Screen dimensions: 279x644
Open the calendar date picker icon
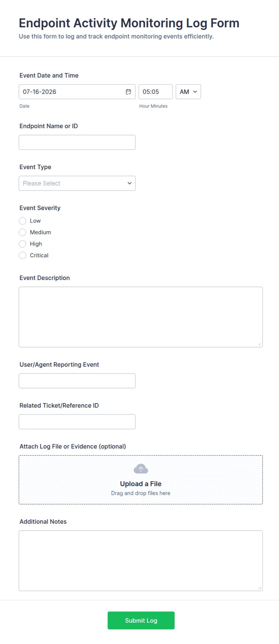tap(128, 92)
